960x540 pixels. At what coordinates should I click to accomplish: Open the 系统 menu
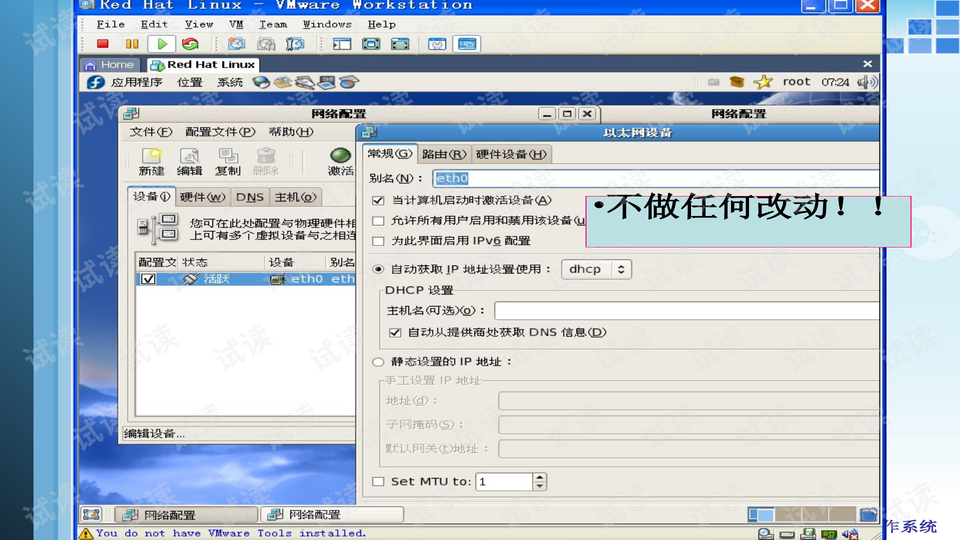[x=230, y=82]
